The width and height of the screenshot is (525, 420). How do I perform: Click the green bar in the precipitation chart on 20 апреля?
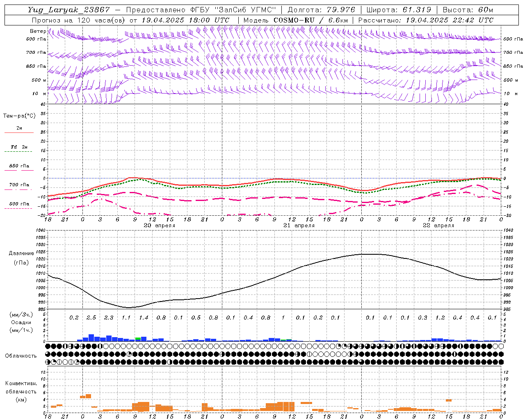[x=138, y=338]
